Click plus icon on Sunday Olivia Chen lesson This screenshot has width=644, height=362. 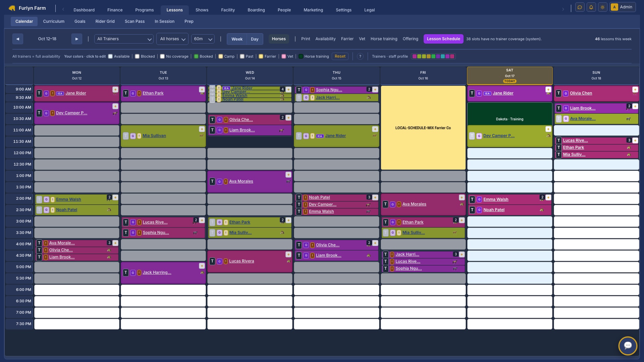point(635,89)
